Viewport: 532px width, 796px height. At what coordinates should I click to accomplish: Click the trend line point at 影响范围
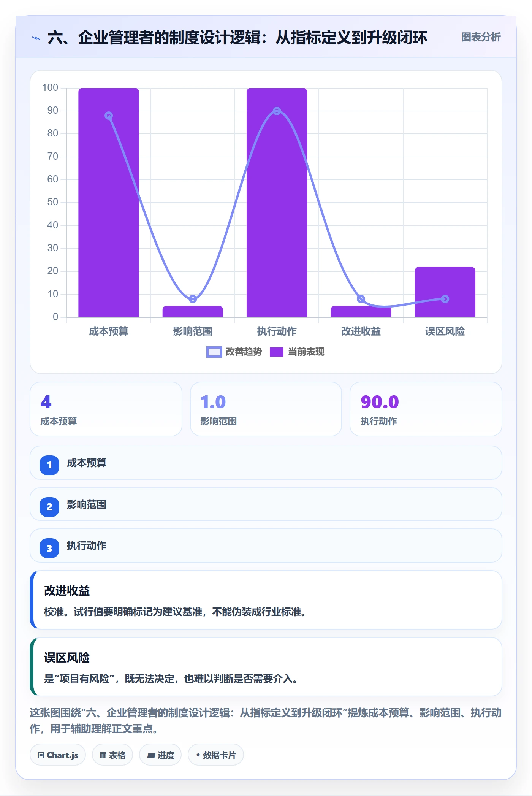[193, 299]
